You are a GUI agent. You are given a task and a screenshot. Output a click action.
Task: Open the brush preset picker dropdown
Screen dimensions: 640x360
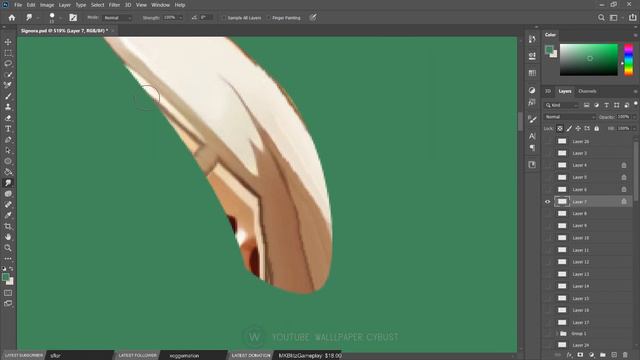tap(60, 18)
